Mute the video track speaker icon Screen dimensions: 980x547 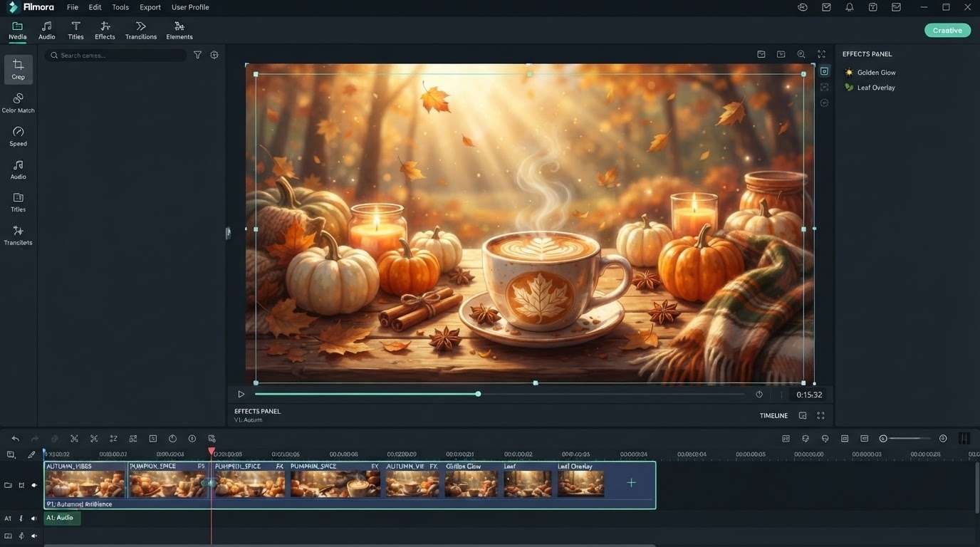[x=34, y=485]
